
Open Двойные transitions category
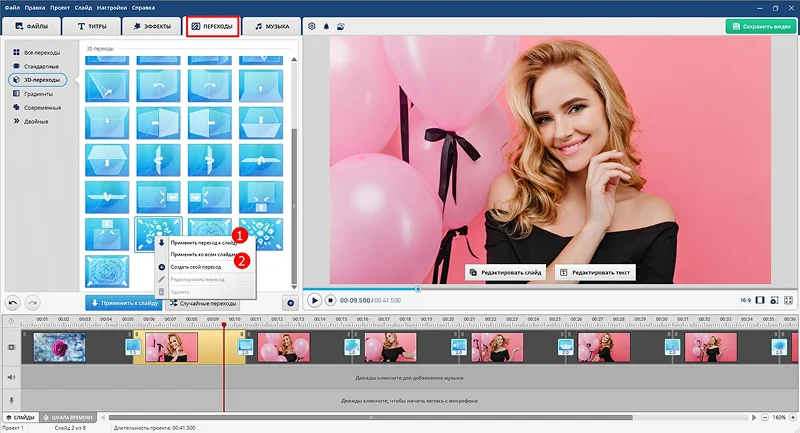tap(31, 121)
